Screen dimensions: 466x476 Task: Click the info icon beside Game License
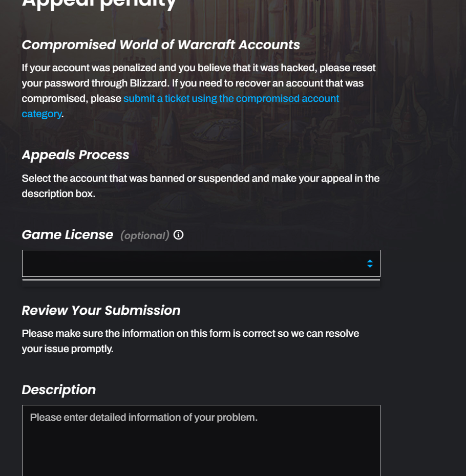tap(178, 235)
